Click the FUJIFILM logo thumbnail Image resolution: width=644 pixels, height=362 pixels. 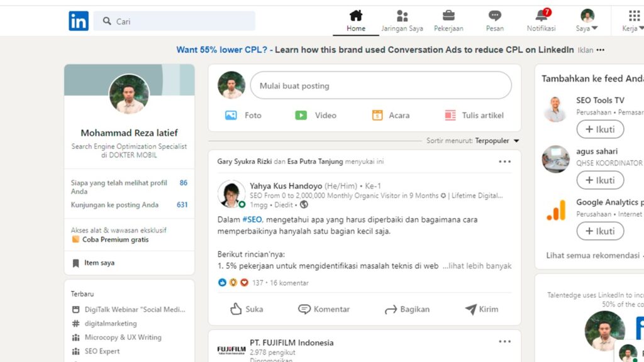231,350
